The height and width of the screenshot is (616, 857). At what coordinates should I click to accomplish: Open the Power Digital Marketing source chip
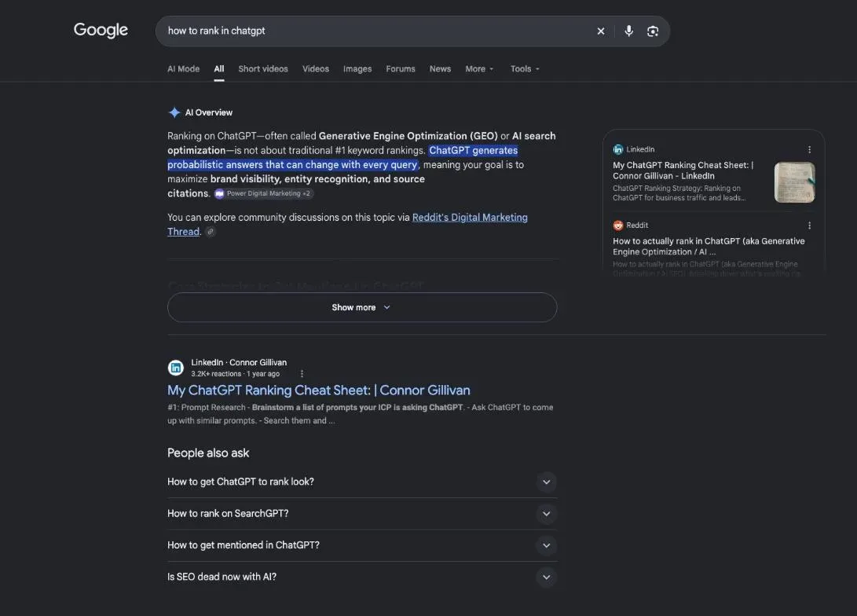[264, 193]
